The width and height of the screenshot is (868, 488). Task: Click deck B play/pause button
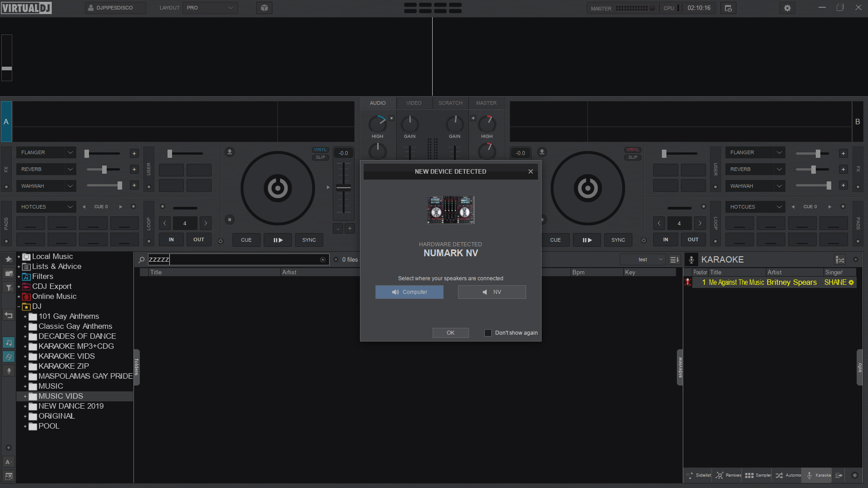(587, 240)
